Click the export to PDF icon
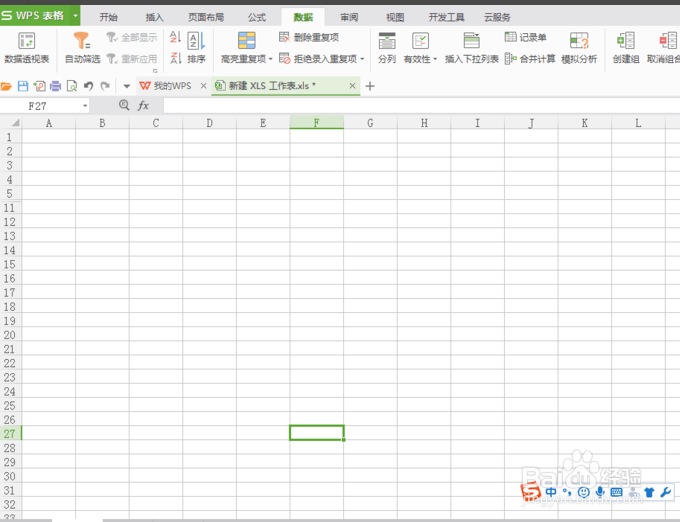The height and width of the screenshot is (522, 680). click(x=39, y=86)
